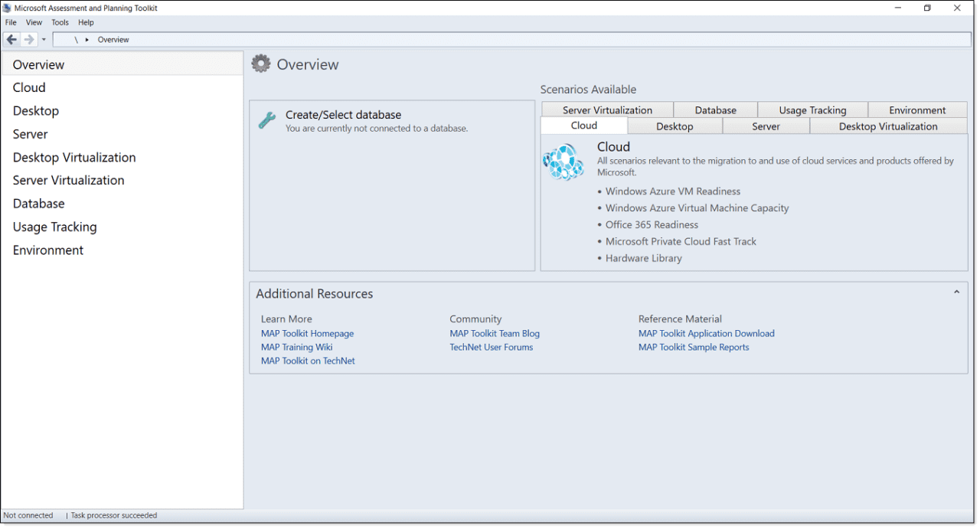Click the breadcrumb address bar showing Overview
This screenshot has width=980, height=529.
[x=513, y=39]
